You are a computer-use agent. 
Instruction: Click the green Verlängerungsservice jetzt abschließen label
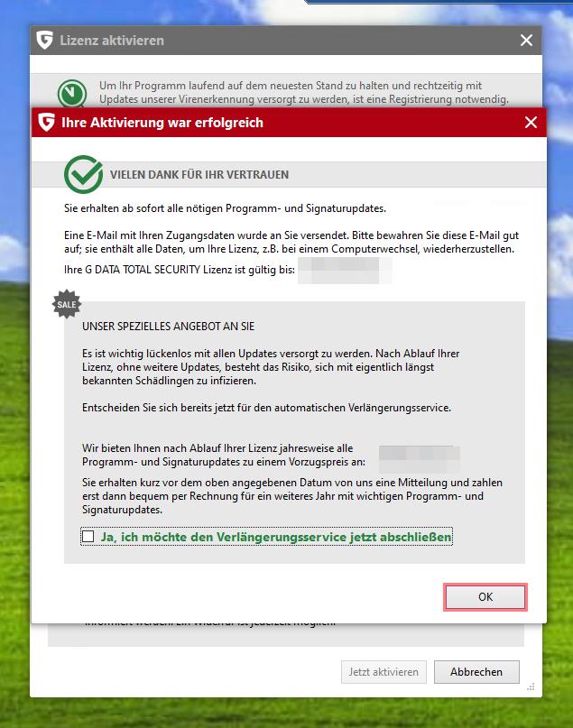coord(276,537)
